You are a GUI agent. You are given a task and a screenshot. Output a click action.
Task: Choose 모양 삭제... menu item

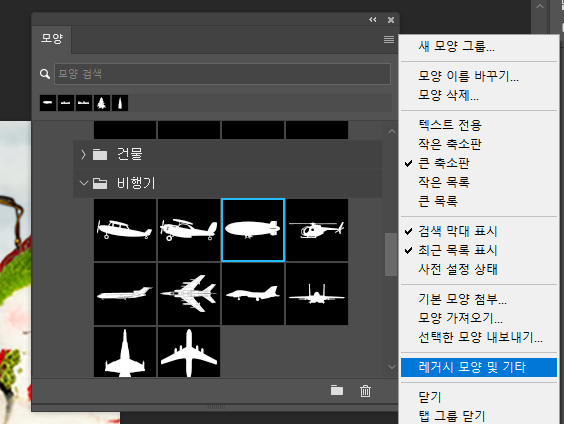click(479, 95)
